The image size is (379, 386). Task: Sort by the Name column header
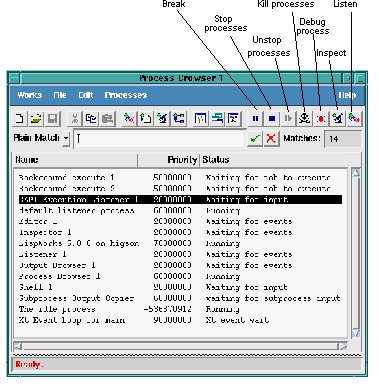75,160
